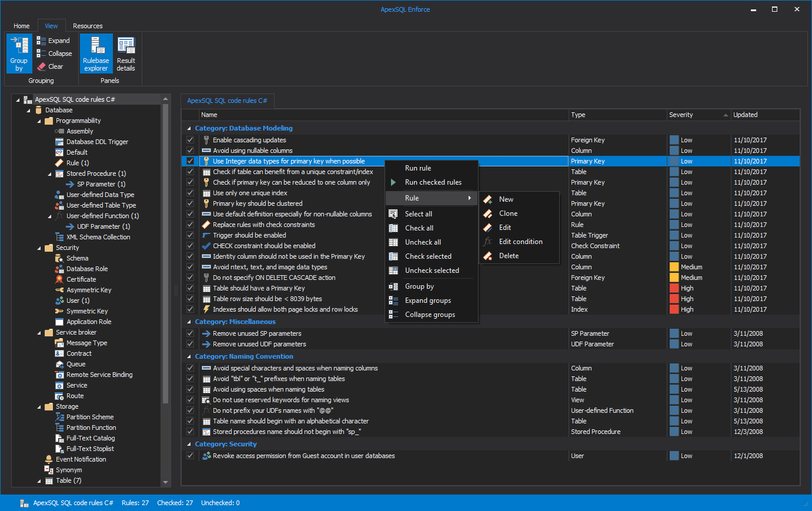Click the Full-Text Catalog icon

(x=59, y=438)
